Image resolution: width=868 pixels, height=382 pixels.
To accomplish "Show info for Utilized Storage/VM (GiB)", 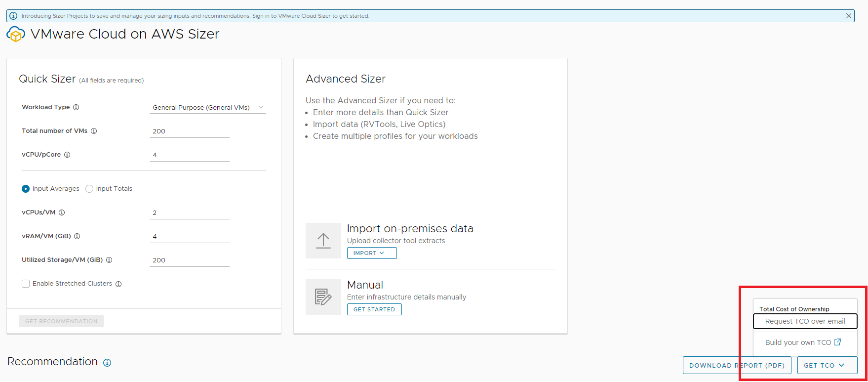I will [109, 260].
